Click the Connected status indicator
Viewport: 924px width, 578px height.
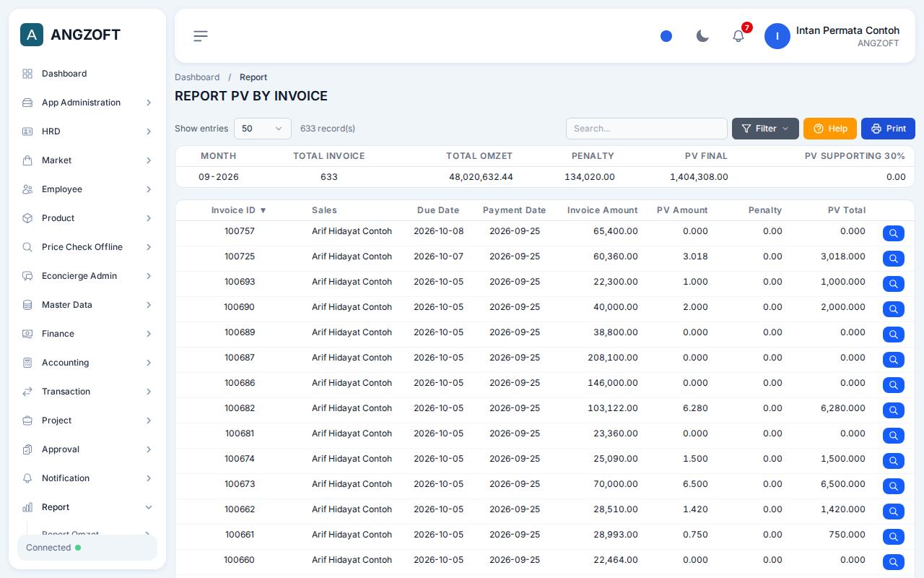pos(87,548)
